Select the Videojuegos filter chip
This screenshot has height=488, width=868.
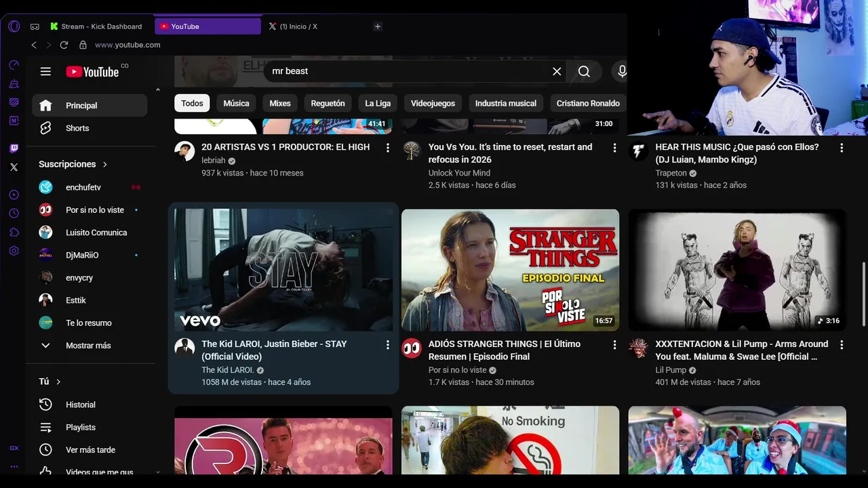pyautogui.click(x=433, y=103)
